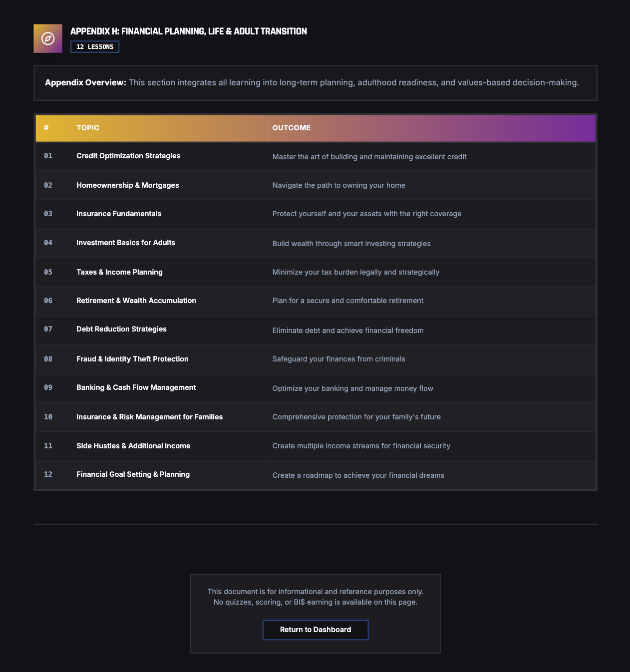This screenshot has height=672, width=630.
Task: Choose Investment Basics for Adults lesson
Action: click(126, 243)
